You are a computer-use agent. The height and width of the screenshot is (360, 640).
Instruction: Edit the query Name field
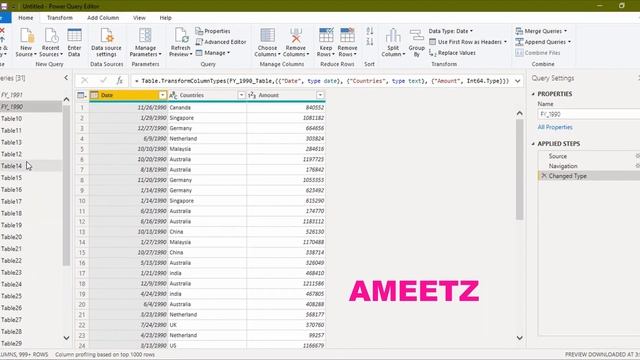pos(589,114)
